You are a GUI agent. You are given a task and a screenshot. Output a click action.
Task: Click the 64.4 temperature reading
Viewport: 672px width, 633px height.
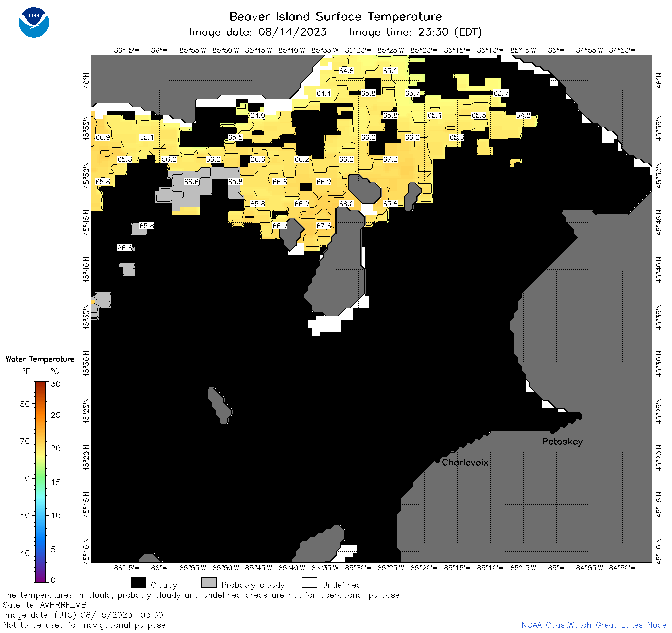coord(324,93)
